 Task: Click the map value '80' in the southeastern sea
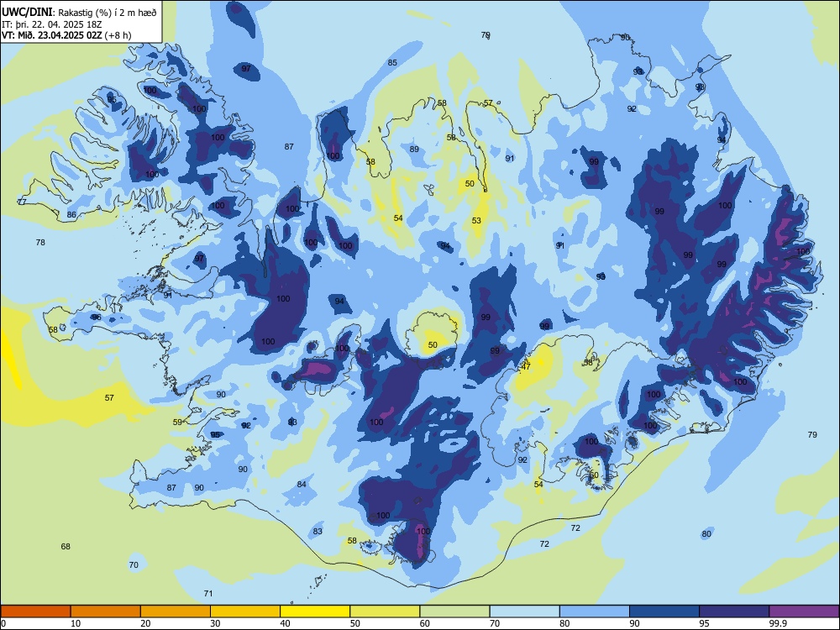tap(706, 533)
